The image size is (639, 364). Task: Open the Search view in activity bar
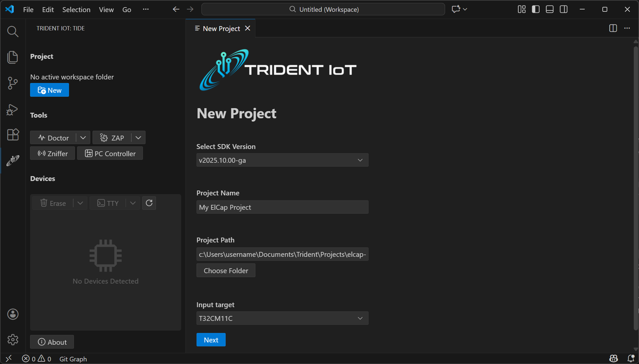pyautogui.click(x=13, y=31)
